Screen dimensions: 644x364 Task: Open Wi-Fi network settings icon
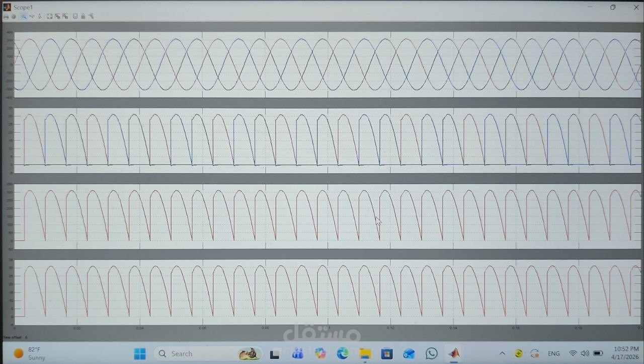[573, 353]
